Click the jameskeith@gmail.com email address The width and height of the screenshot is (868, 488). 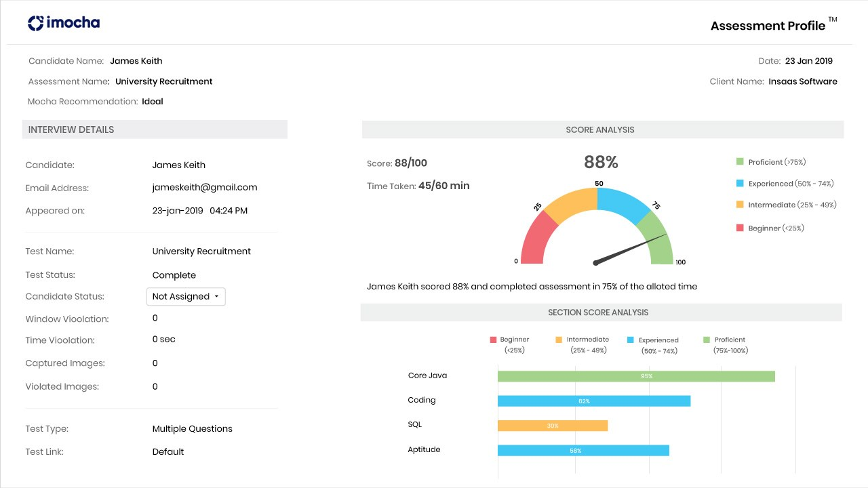[x=205, y=188]
